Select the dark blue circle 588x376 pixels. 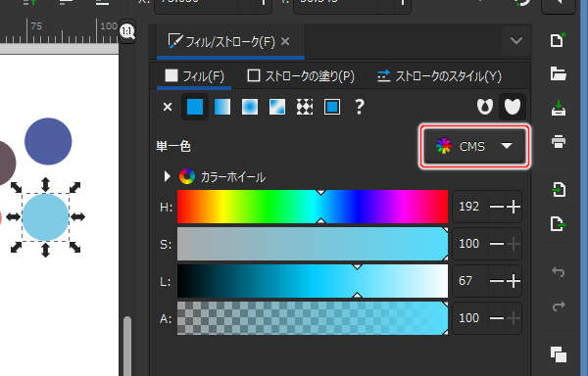pos(48,141)
